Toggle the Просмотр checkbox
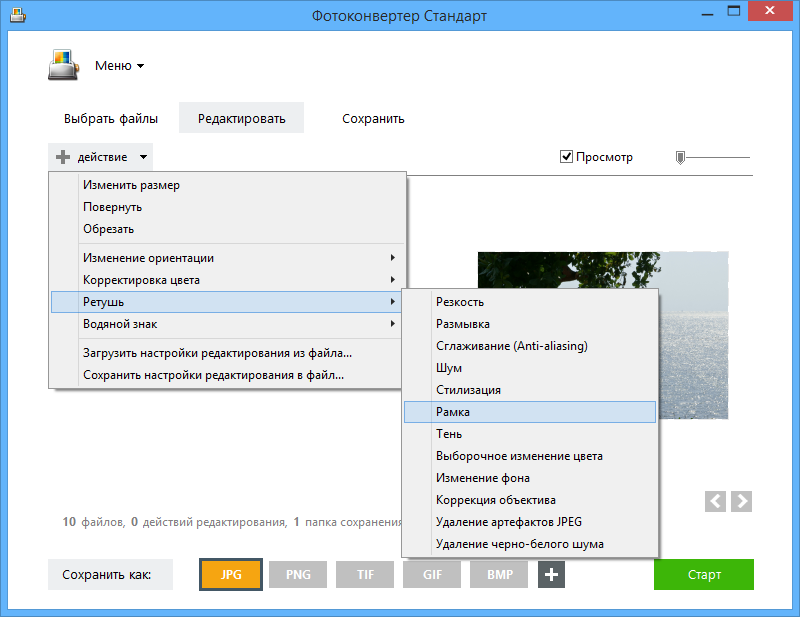 [566, 157]
